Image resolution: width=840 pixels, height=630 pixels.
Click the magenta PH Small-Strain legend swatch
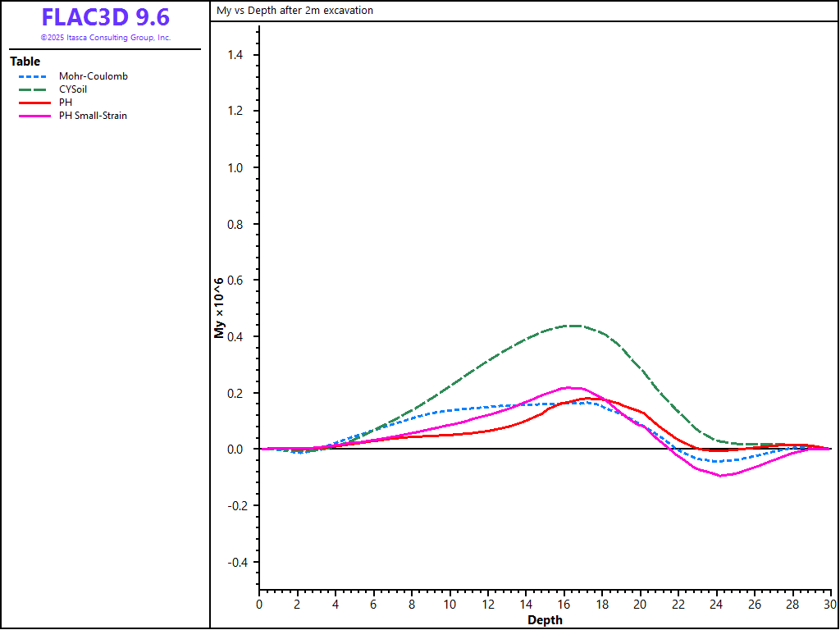[34, 116]
